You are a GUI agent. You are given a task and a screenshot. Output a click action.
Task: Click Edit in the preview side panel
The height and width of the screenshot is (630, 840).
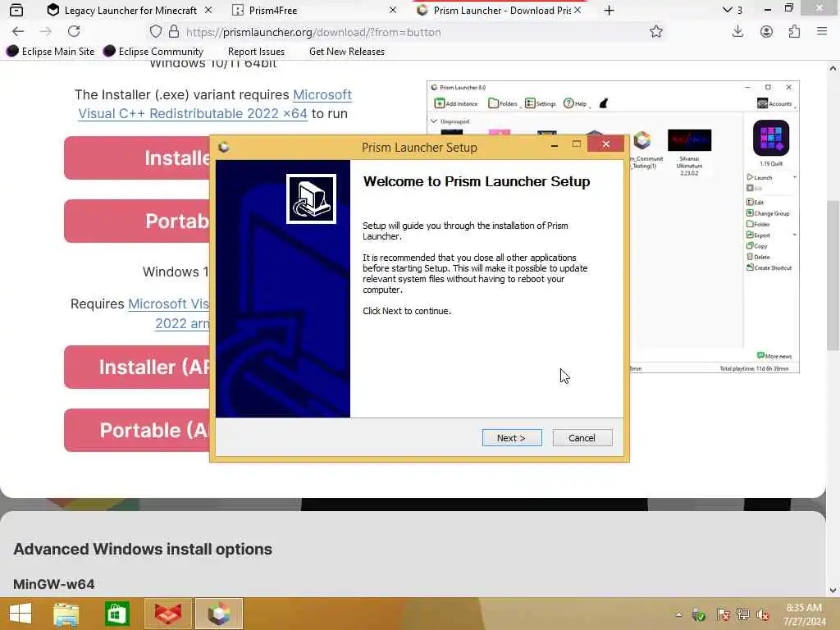click(755, 202)
